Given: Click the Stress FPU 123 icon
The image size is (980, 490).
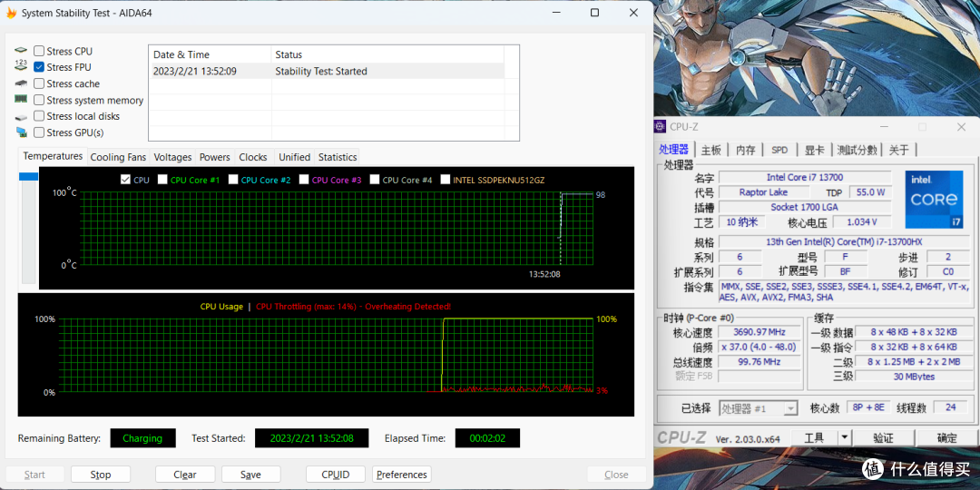Looking at the screenshot, I should tap(21, 67).
